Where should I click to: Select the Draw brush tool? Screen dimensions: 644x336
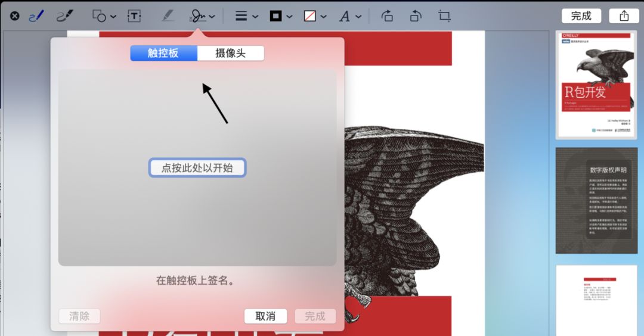click(65, 16)
